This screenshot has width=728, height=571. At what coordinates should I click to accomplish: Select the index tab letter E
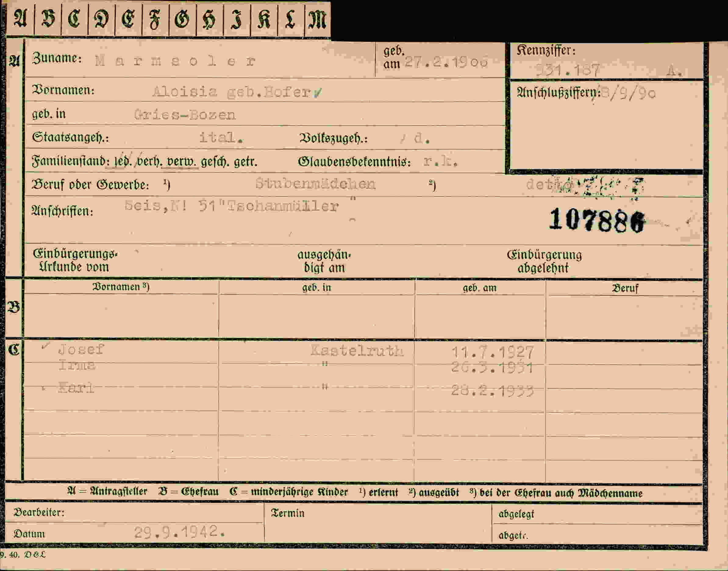tap(128, 18)
